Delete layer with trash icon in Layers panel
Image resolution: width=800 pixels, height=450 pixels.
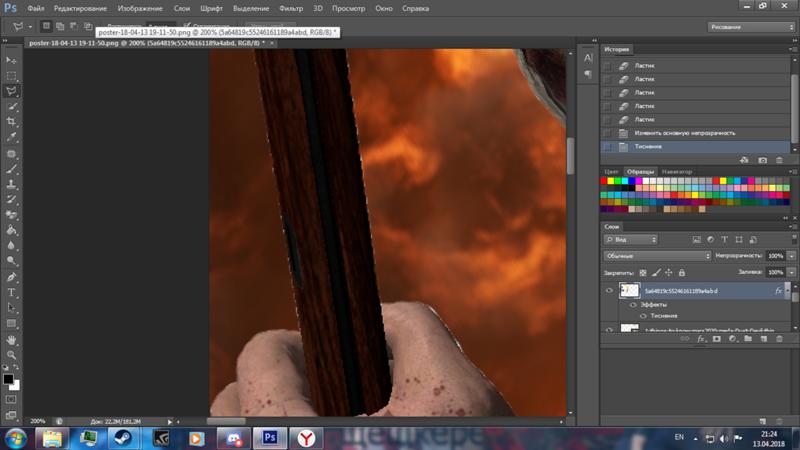pyautogui.click(x=779, y=339)
